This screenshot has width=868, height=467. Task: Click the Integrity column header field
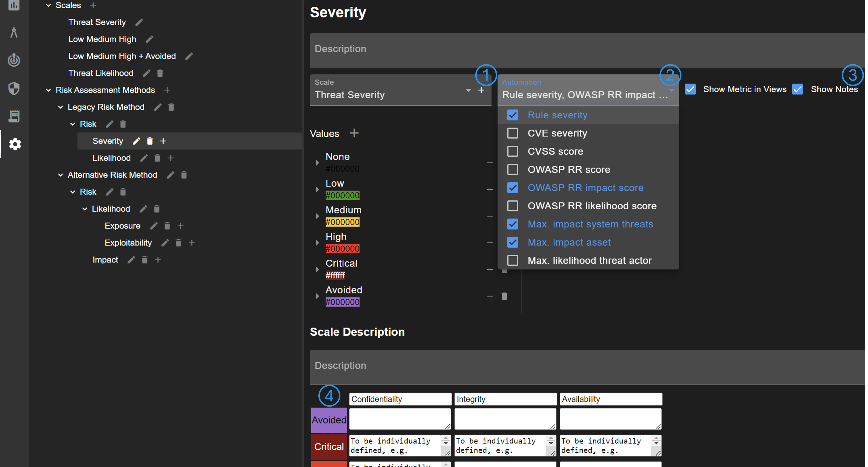[x=506, y=399]
